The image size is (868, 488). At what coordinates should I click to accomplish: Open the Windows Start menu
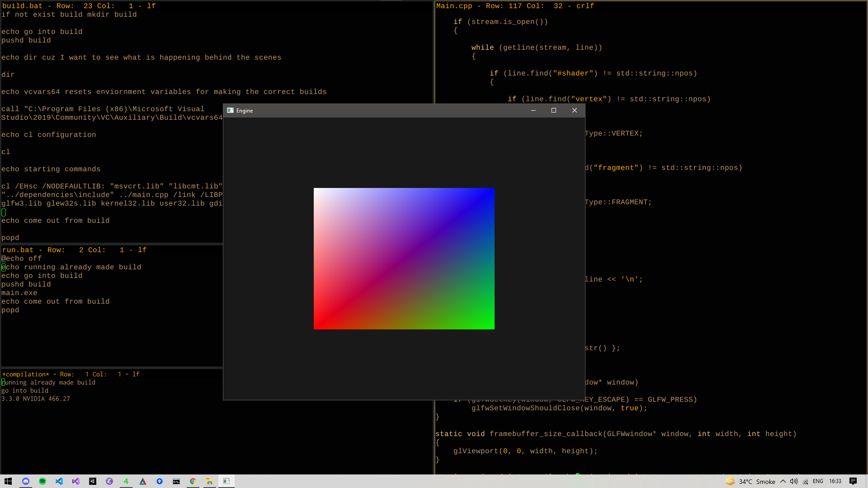pyautogui.click(x=8, y=481)
